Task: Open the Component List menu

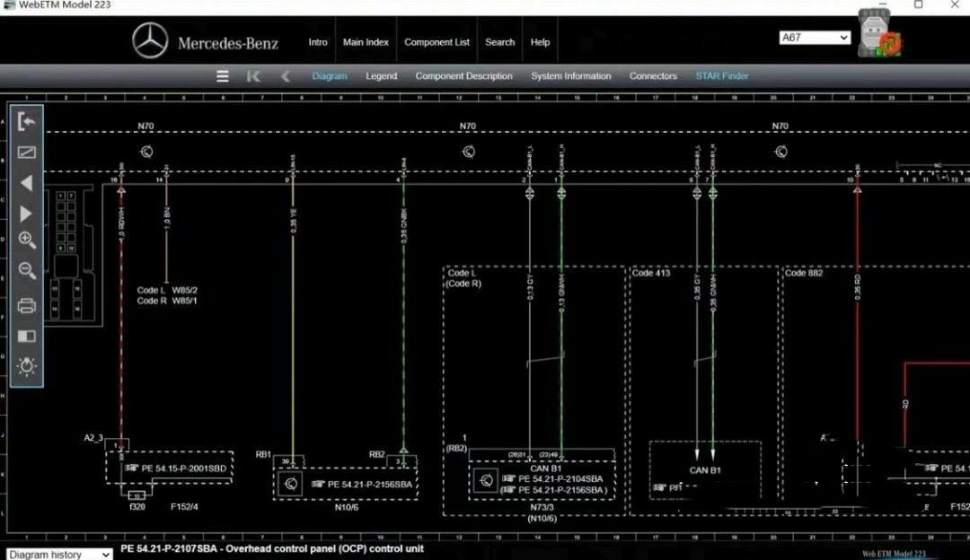Action: pos(436,42)
